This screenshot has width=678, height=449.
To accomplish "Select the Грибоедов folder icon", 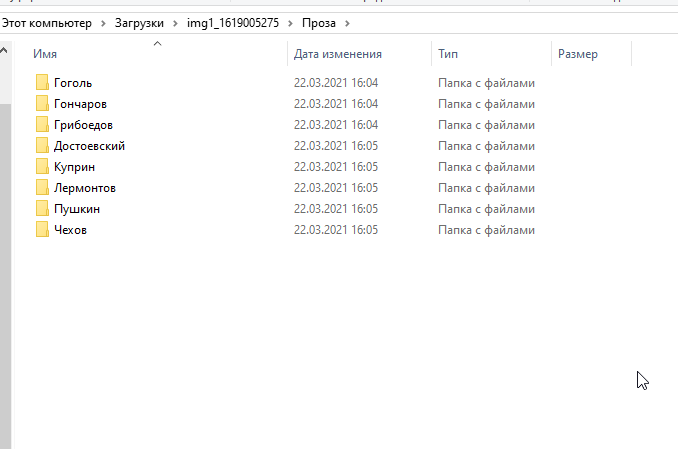I will tap(42, 125).
